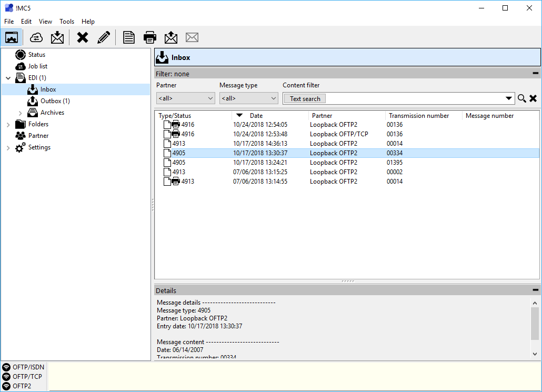Open the Tools menu

click(x=67, y=22)
